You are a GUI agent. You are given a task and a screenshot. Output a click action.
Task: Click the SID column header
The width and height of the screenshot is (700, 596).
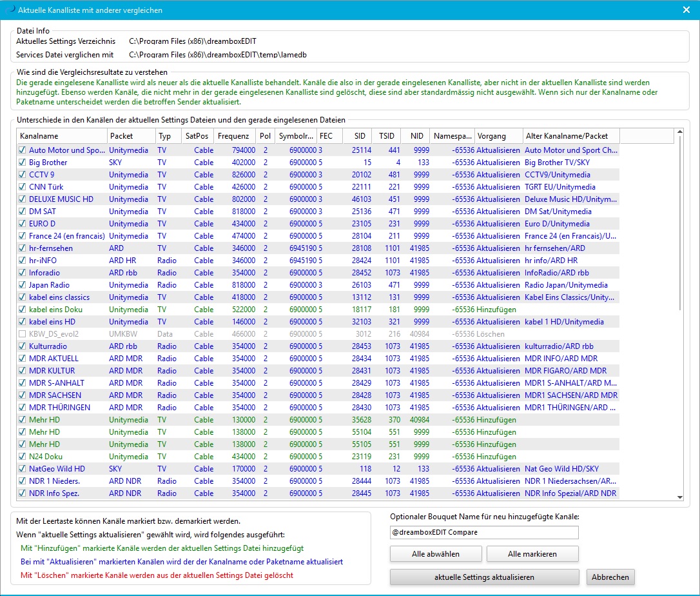(356, 136)
